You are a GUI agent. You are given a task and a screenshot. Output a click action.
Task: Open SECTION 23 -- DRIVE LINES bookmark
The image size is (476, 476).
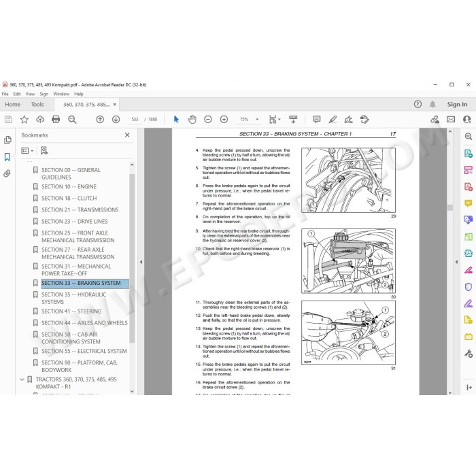point(74,221)
